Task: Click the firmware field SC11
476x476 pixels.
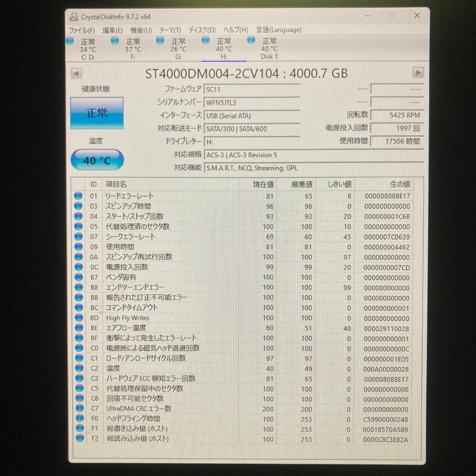Action: click(252, 89)
